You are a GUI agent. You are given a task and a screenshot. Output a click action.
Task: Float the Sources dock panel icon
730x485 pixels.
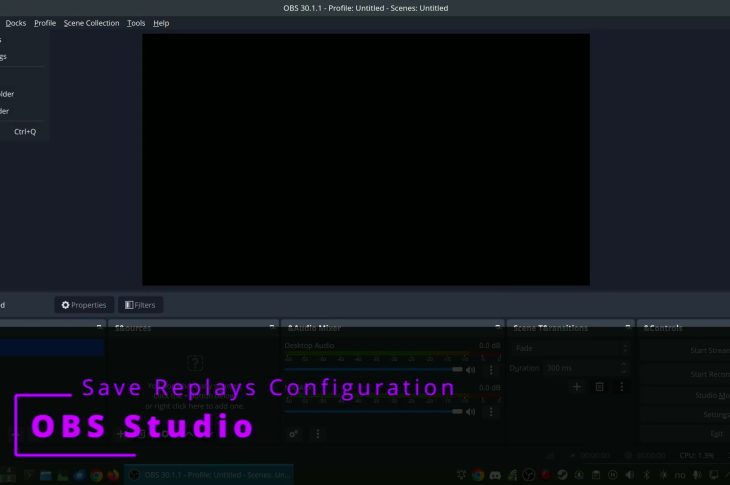[x=272, y=327]
